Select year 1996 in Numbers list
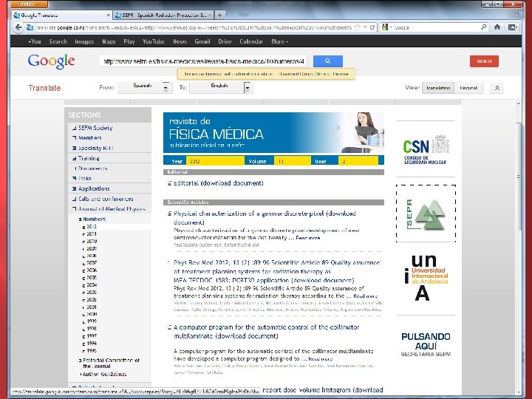 92,344
